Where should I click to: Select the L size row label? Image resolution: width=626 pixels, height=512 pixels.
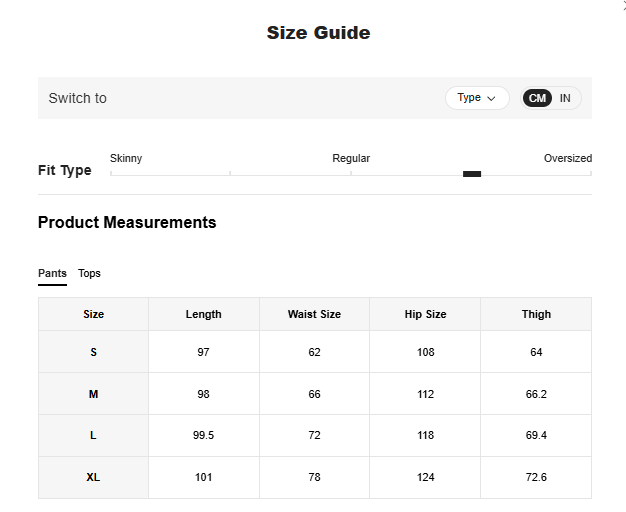pyautogui.click(x=93, y=436)
